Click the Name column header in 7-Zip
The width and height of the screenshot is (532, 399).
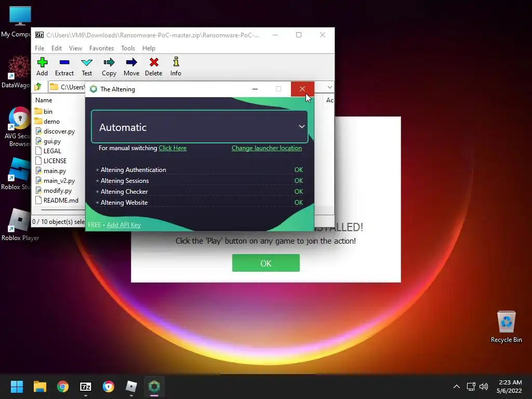(x=44, y=100)
